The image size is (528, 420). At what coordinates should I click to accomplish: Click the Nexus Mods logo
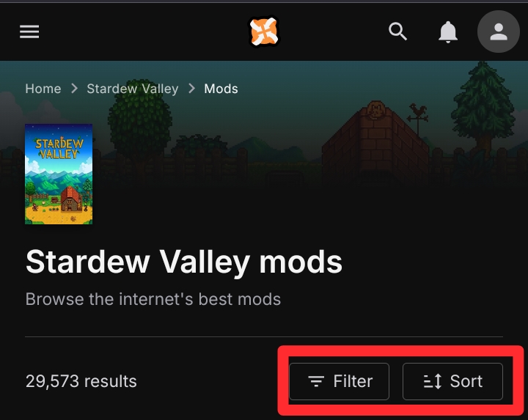point(264,32)
